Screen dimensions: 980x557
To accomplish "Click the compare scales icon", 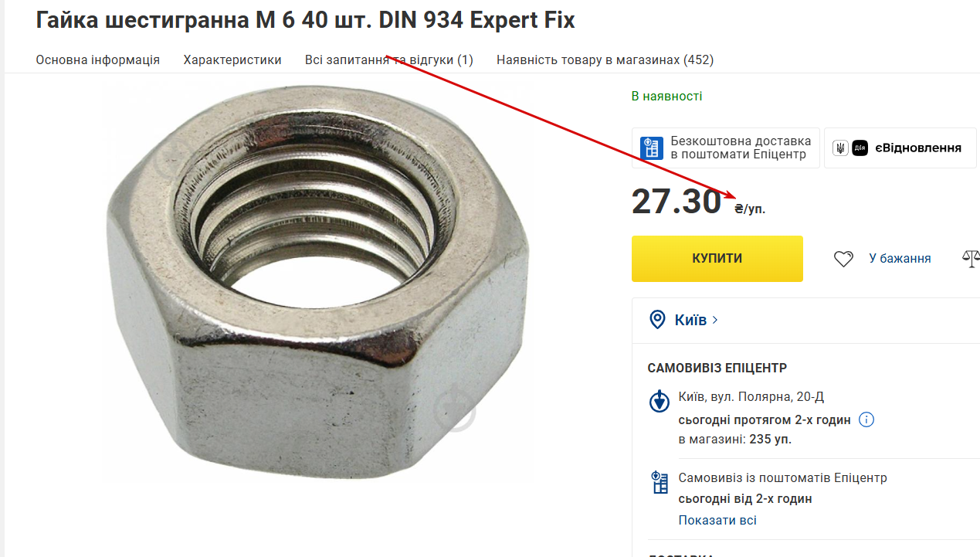I will (x=972, y=259).
